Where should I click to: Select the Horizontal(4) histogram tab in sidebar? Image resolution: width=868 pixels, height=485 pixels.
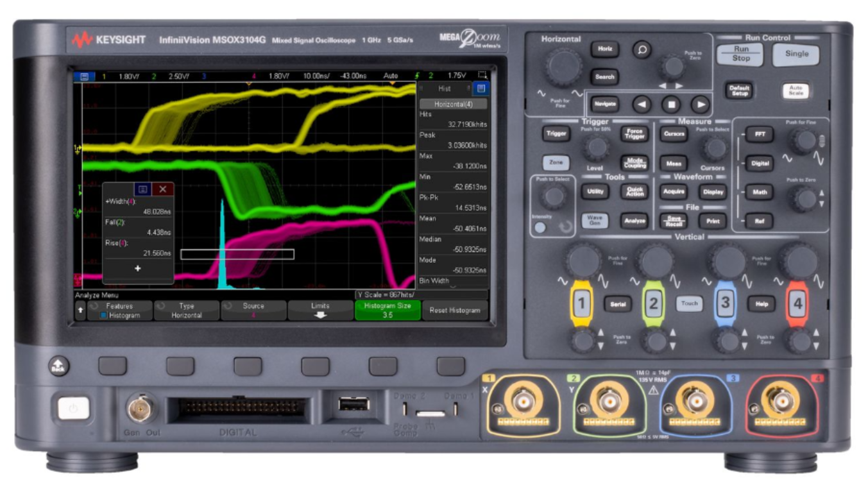pyautogui.click(x=453, y=103)
